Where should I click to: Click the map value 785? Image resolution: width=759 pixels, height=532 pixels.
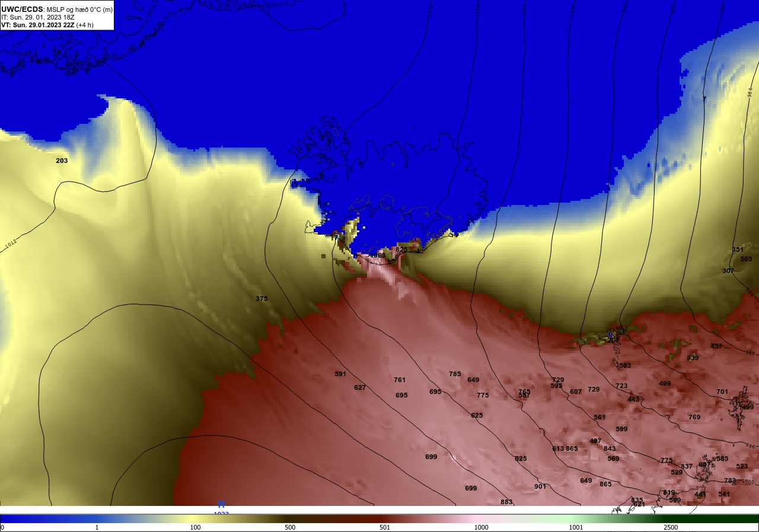pyautogui.click(x=455, y=374)
